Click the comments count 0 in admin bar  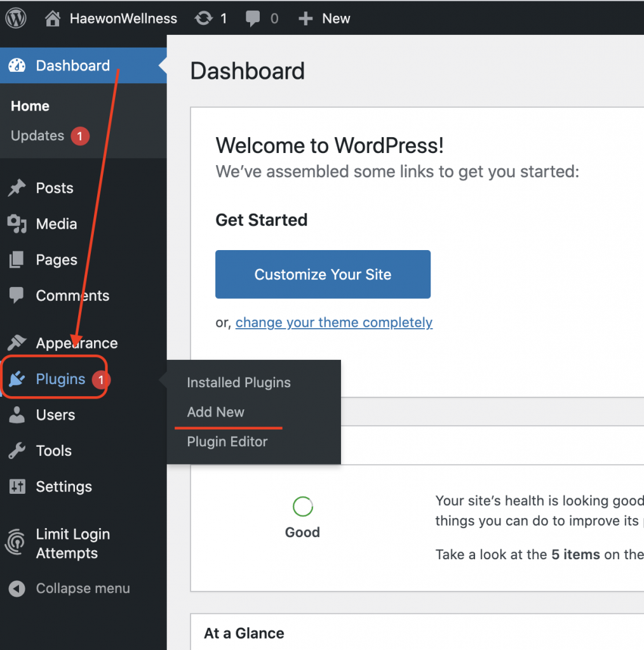pyautogui.click(x=274, y=18)
